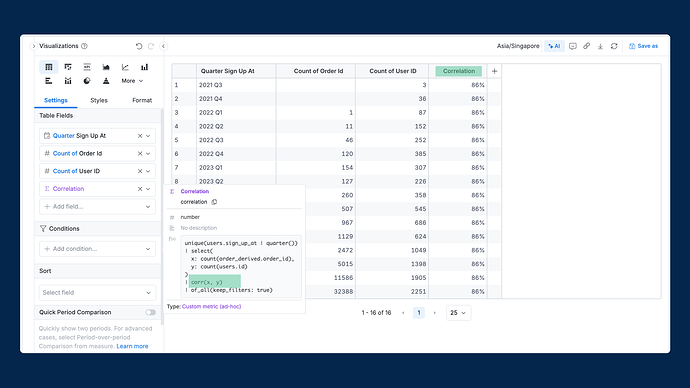Copy link with the chain icon
The width and height of the screenshot is (690, 388).
click(587, 46)
